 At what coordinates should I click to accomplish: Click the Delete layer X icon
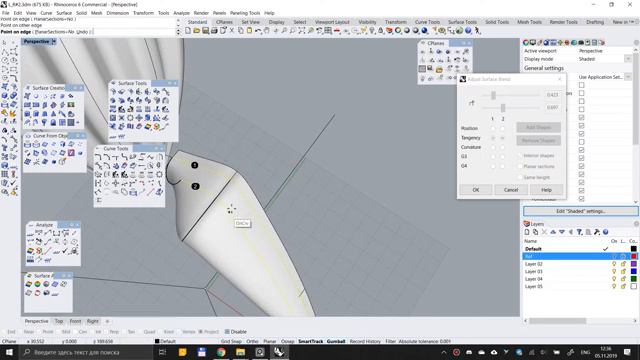point(544,232)
